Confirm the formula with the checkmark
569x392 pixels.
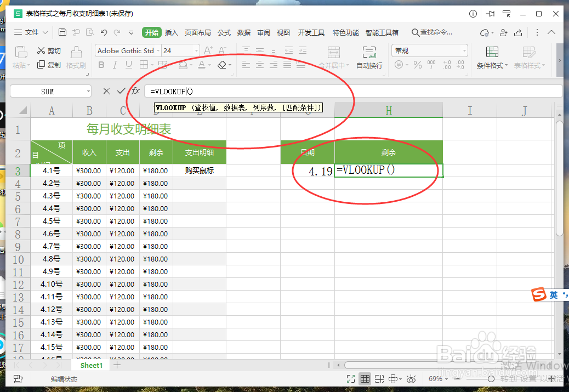point(121,90)
